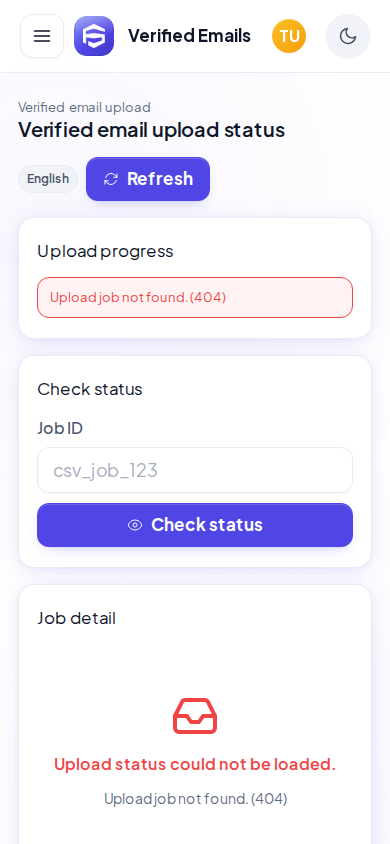Toggle dark mode with the moon icon
The image size is (390, 844).
pyautogui.click(x=348, y=36)
